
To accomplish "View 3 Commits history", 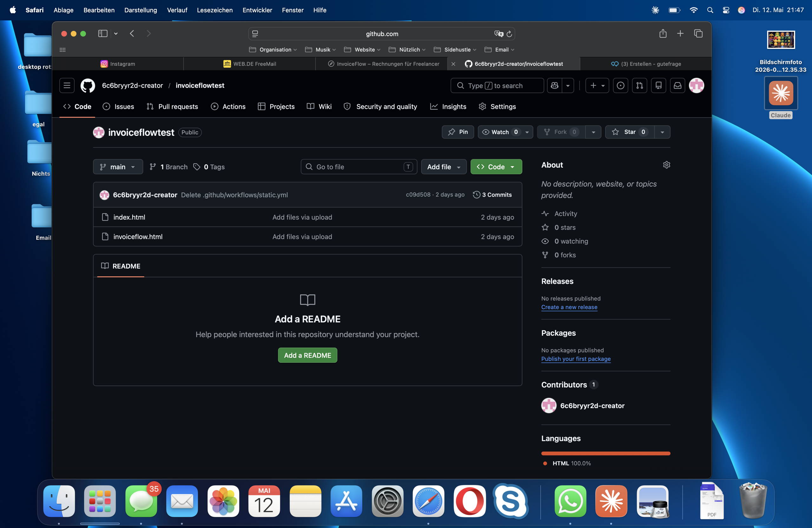I will 492,195.
